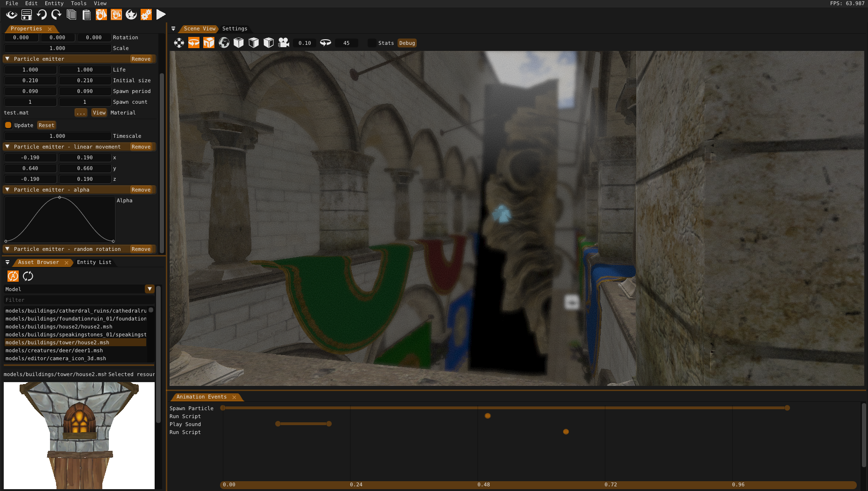868x491 pixels.
Task: Click the undo arrow icon
Action: [42, 15]
